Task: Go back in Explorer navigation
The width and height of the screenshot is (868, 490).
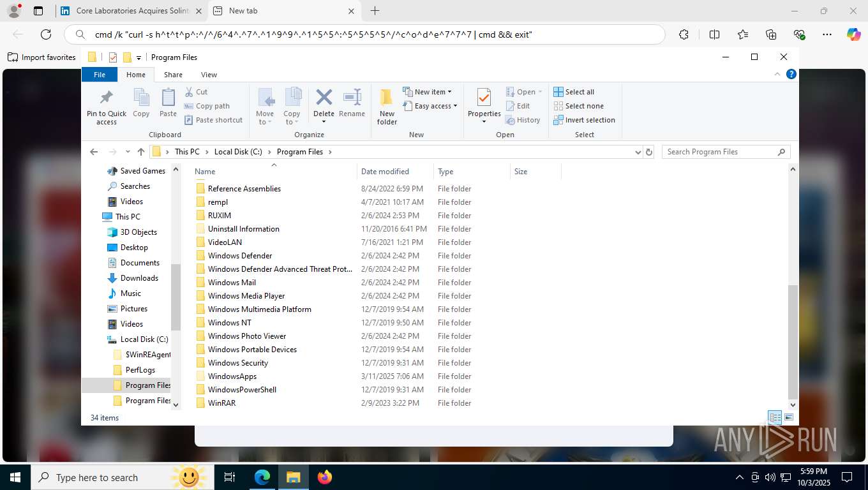Action: 94,152
